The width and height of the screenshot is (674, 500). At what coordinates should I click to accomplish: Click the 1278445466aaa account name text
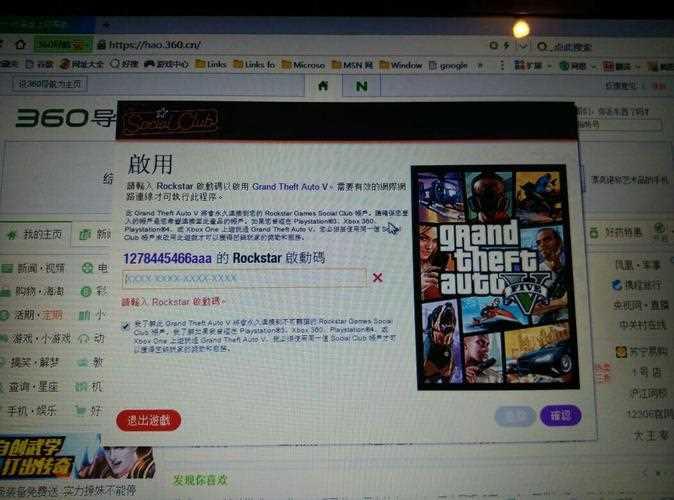click(x=168, y=258)
